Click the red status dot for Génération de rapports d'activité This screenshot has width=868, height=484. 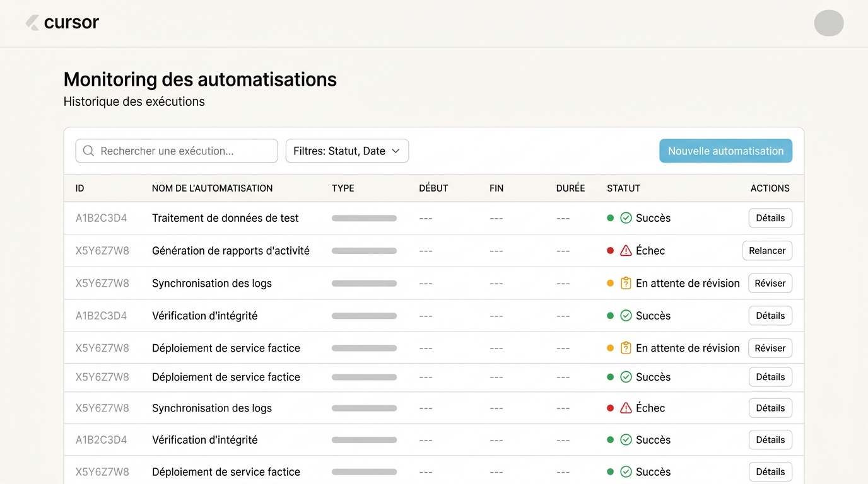(x=610, y=251)
